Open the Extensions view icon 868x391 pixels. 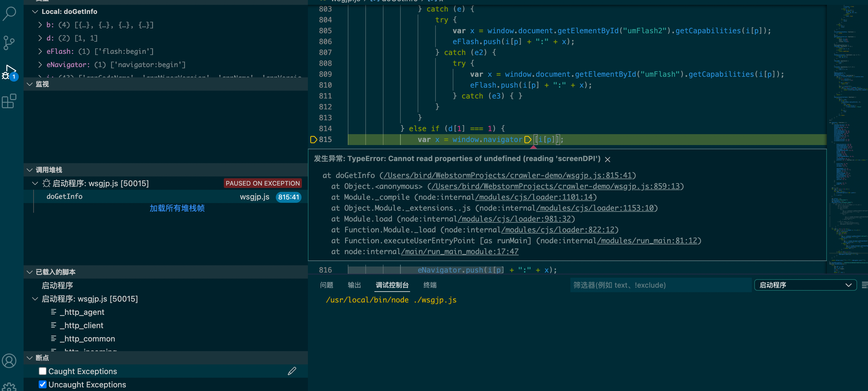tap(9, 101)
